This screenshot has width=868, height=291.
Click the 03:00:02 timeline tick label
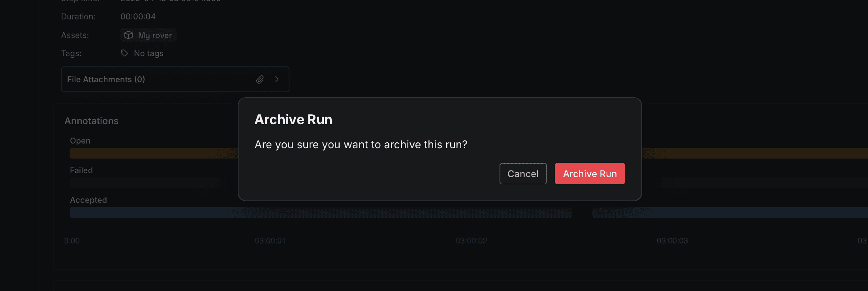click(x=472, y=241)
